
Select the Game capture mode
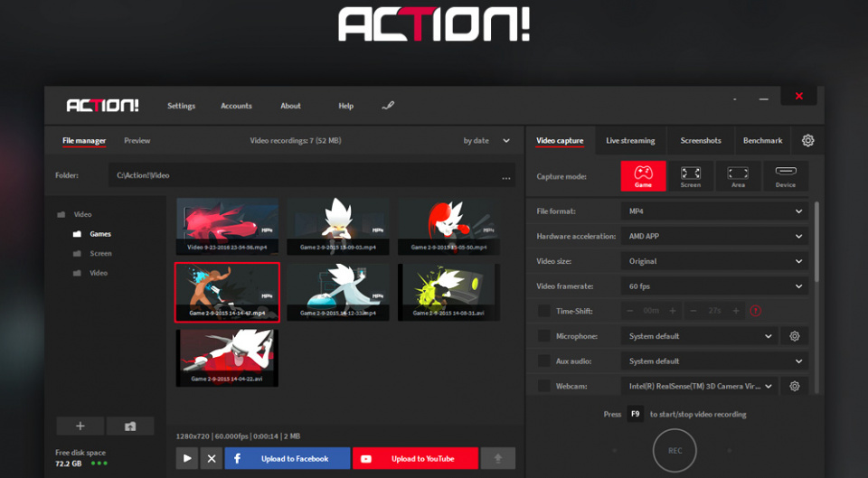coord(643,176)
